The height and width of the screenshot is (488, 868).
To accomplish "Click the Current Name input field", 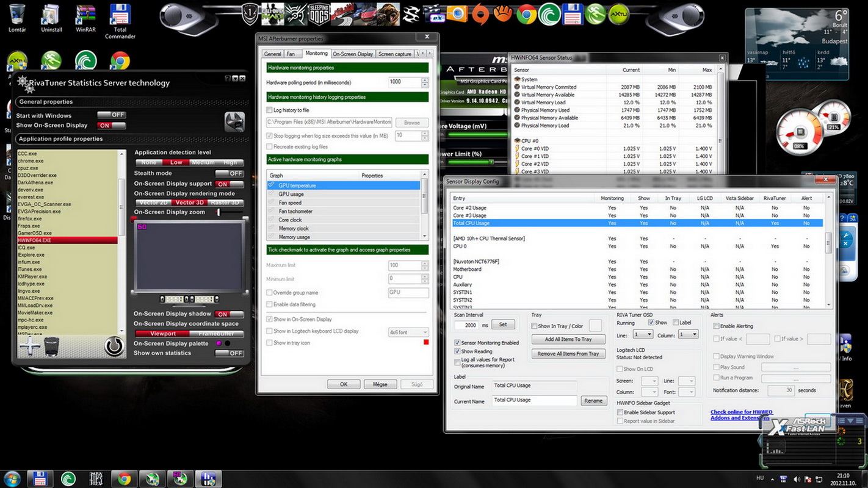I will [x=534, y=401].
